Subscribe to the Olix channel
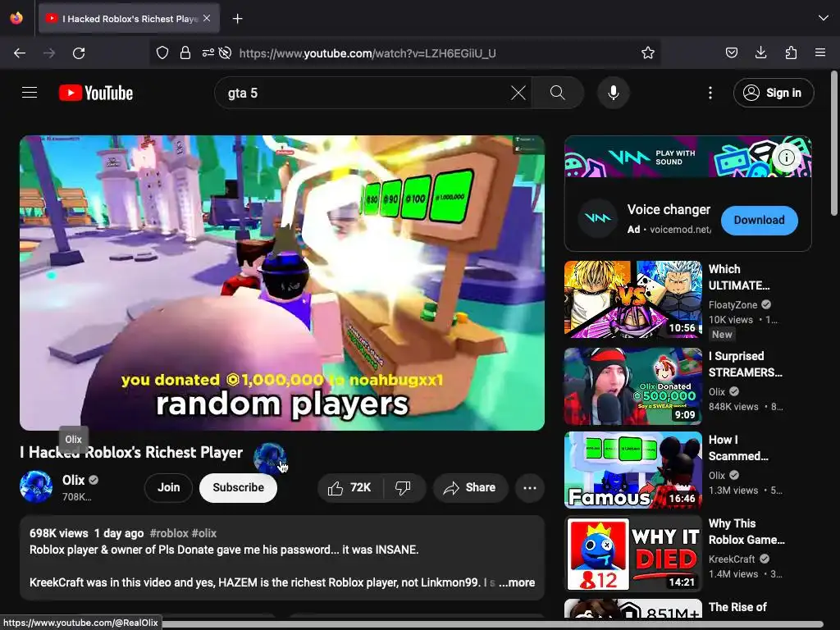 (x=238, y=487)
